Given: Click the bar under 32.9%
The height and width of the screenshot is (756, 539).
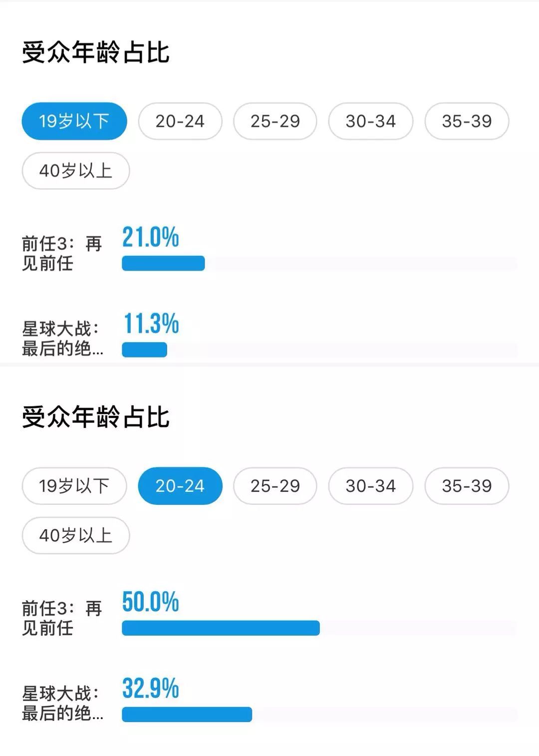Looking at the screenshot, I should pyautogui.click(x=187, y=715).
